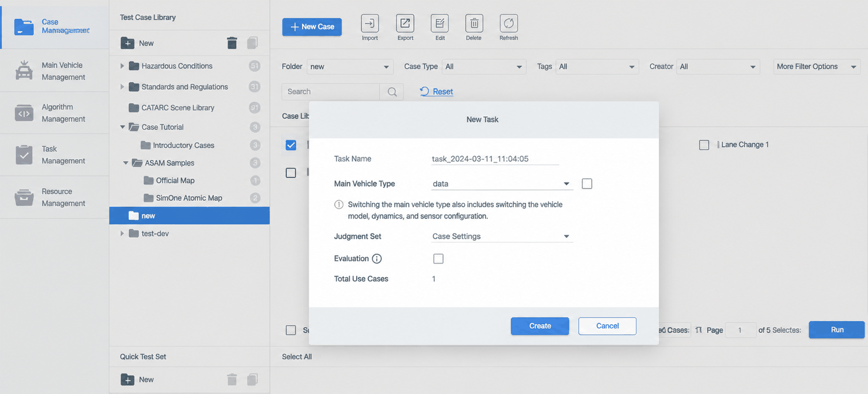The height and width of the screenshot is (394, 868).
Task: Open Main Vehicle Management car icon
Action: [x=24, y=70]
